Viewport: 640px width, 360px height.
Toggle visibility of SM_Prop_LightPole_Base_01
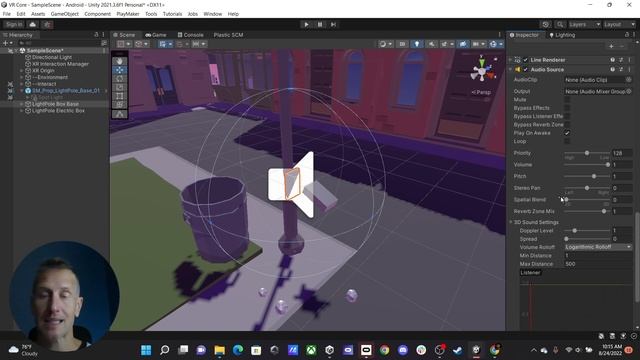tap(10, 91)
